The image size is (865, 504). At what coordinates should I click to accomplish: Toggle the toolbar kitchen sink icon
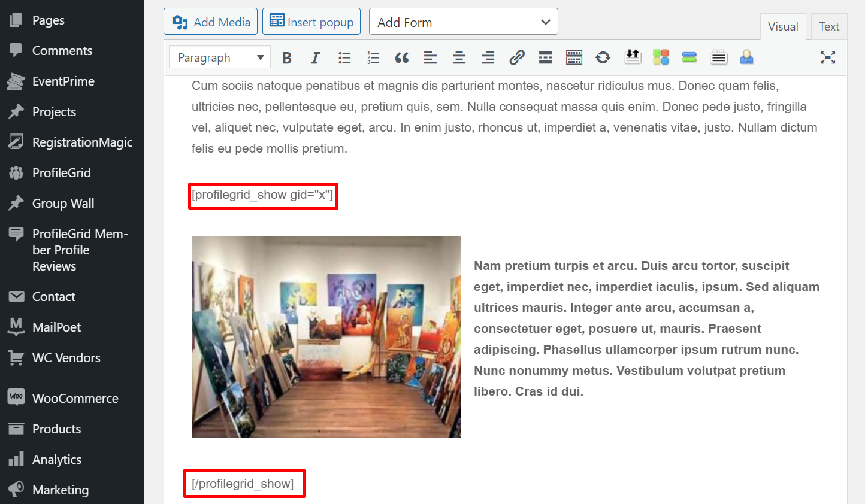[574, 58]
